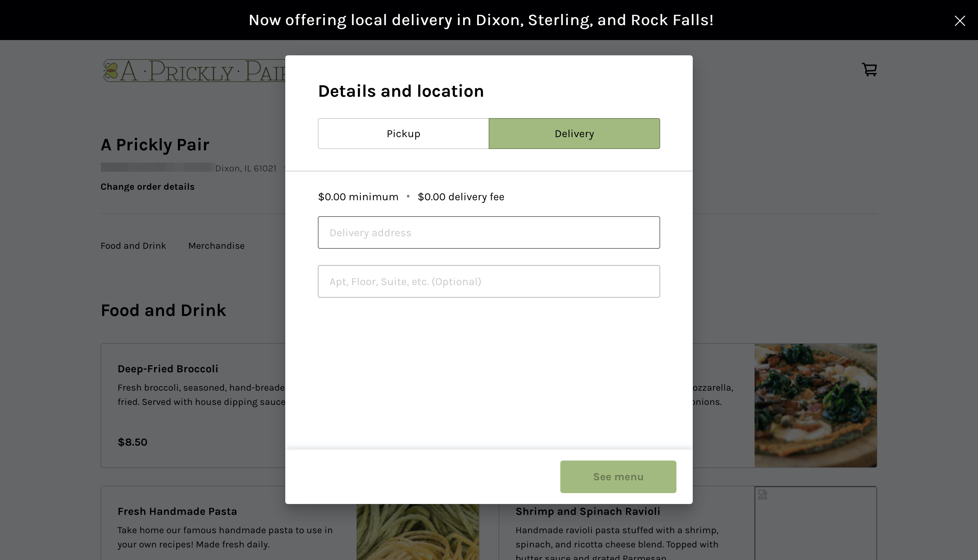
Task: Open the Food and Drink section
Action: [x=133, y=245]
